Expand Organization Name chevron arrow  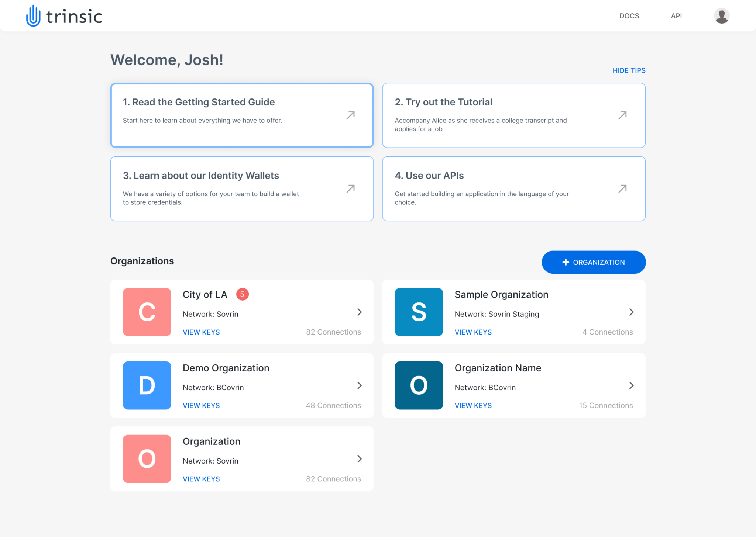631,385
